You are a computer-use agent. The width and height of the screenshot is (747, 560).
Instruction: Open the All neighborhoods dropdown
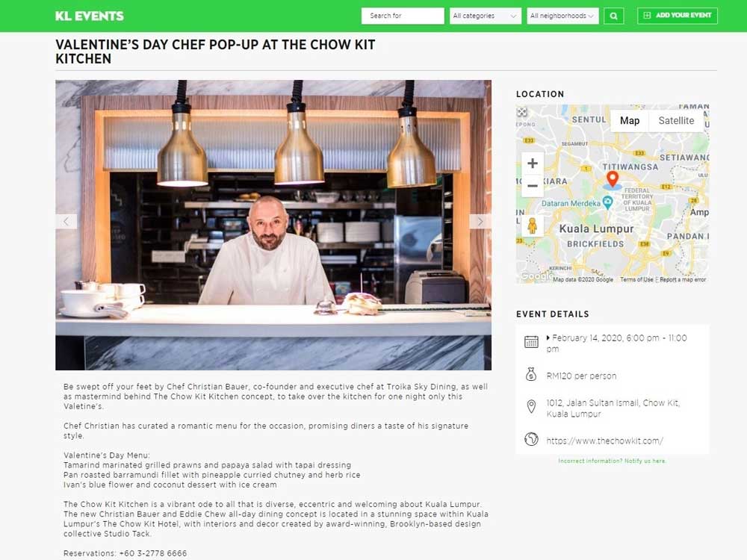[562, 16]
